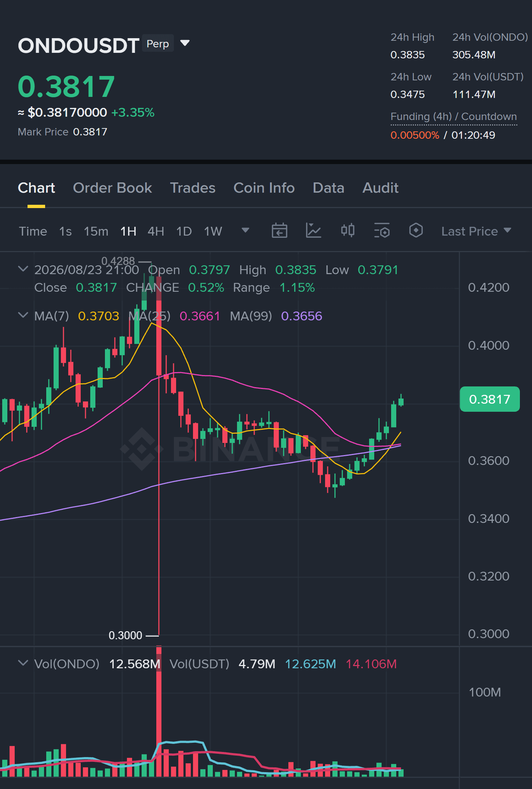Click the 100M volume axis label

pos(485,692)
